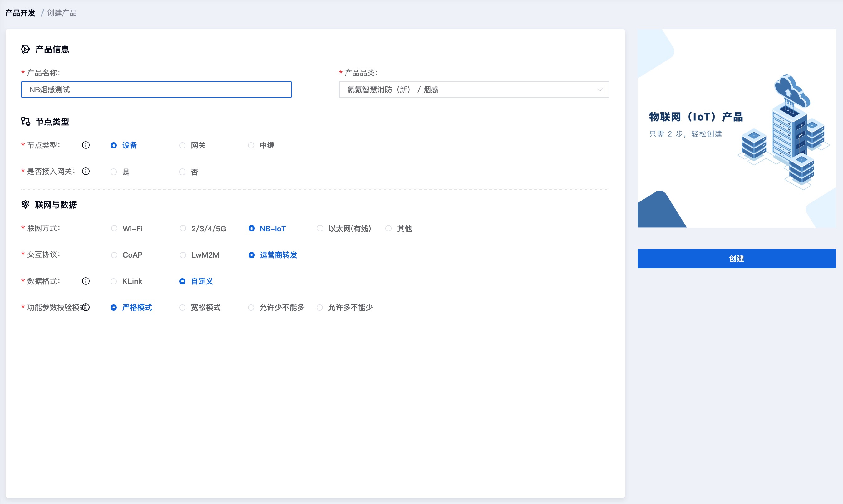This screenshot has width=843, height=504.
Task: Go to 产品开发 breadcrumb
Action: [x=20, y=13]
